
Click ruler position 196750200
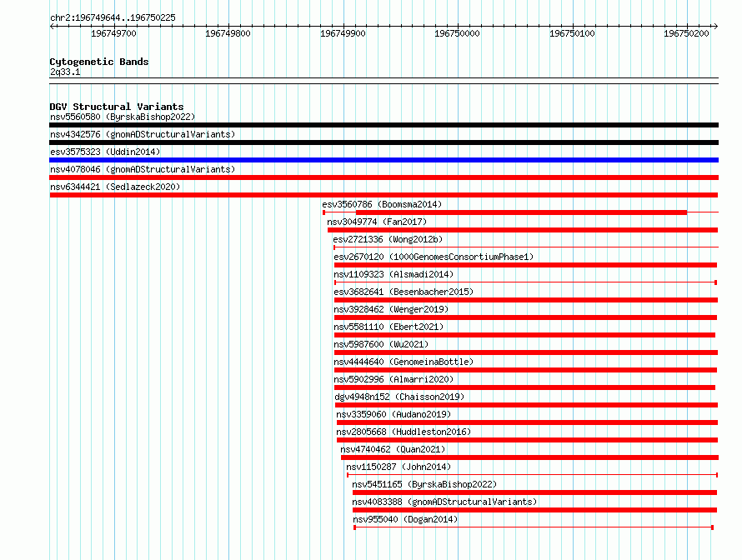[x=687, y=33]
